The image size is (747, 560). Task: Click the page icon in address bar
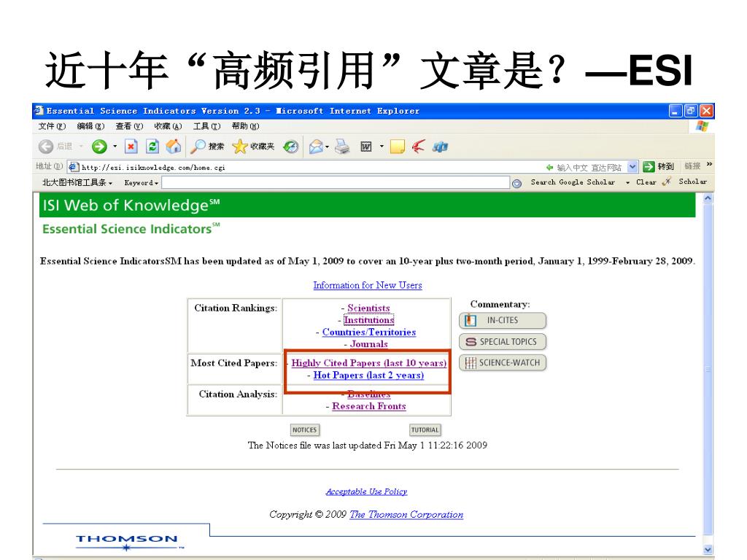[74, 167]
